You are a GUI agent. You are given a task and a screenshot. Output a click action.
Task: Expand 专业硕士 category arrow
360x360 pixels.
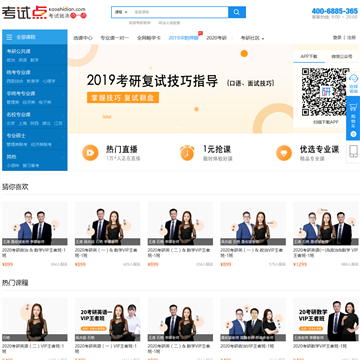coord(63,136)
